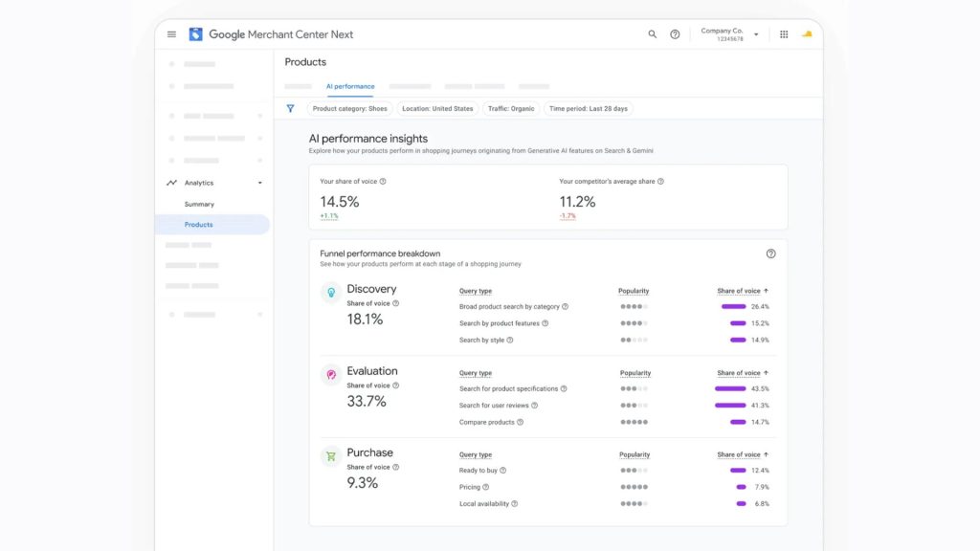Click the Local availability row label
Screen dimensions: 980x551
(x=483, y=504)
